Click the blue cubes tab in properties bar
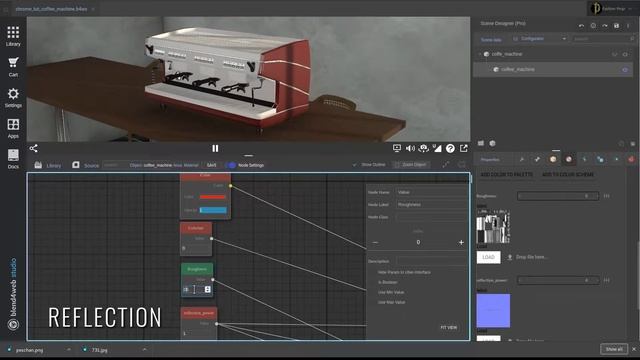The height and width of the screenshot is (360, 640). click(x=600, y=159)
